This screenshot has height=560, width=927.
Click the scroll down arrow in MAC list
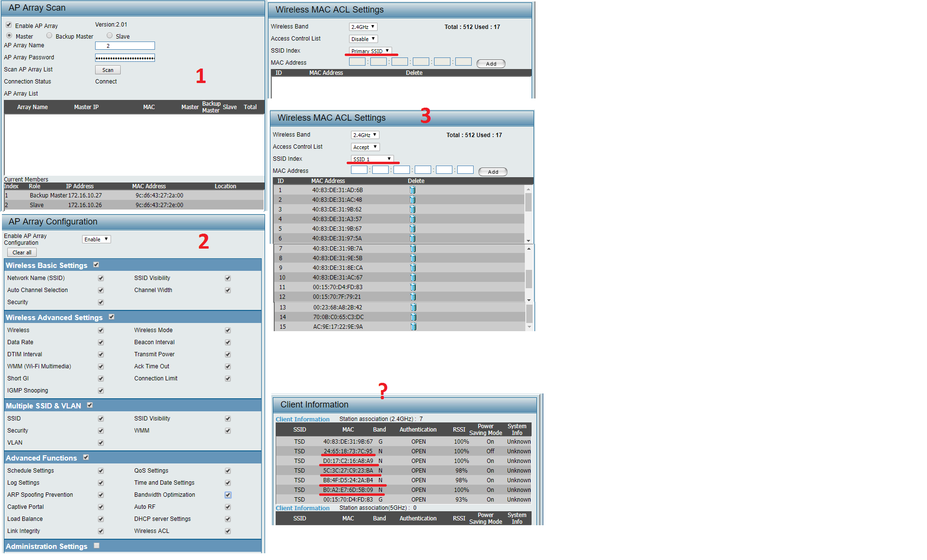click(529, 240)
